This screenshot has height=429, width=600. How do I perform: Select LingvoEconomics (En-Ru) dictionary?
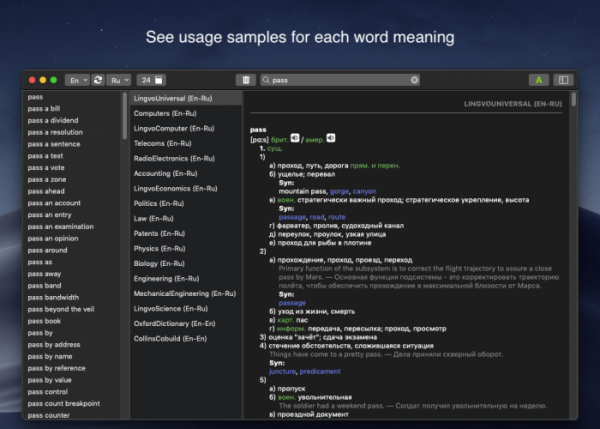pyautogui.click(x=186, y=188)
